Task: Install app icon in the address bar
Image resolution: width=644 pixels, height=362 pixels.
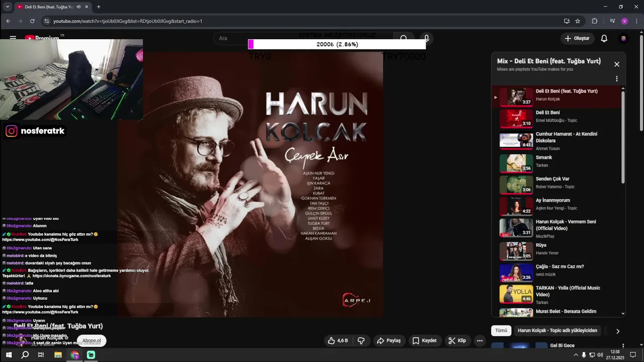Action: click(x=567, y=21)
